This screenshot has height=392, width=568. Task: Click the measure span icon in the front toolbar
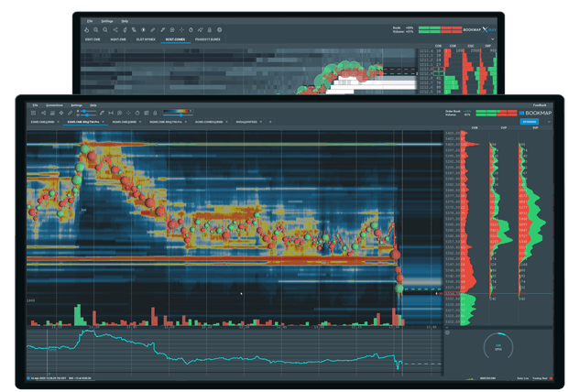click(x=111, y=113)
